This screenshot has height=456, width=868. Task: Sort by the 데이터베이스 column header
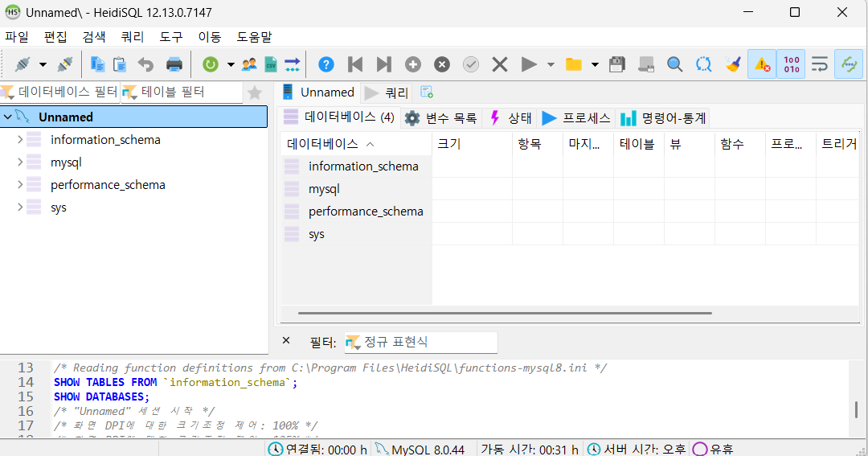(357, 144)
